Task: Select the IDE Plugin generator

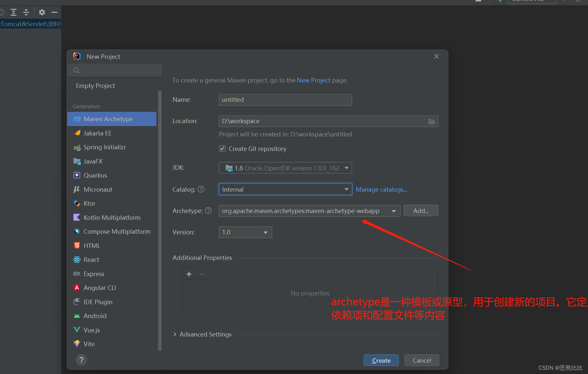Action: (112, 302)
